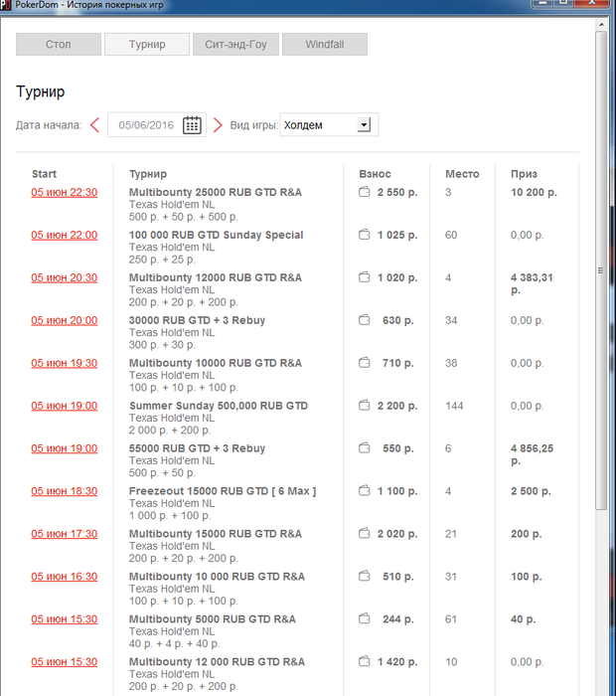Select Multibounty 12000 RUB GTD R&A title
The width and height of the screenshot is (616, 696).
point(216,277)
